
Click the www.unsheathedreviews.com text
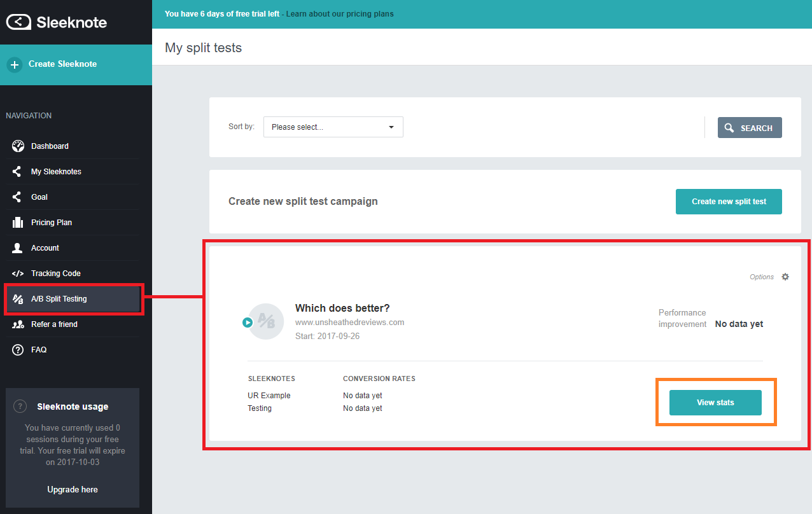click(349, 322)
